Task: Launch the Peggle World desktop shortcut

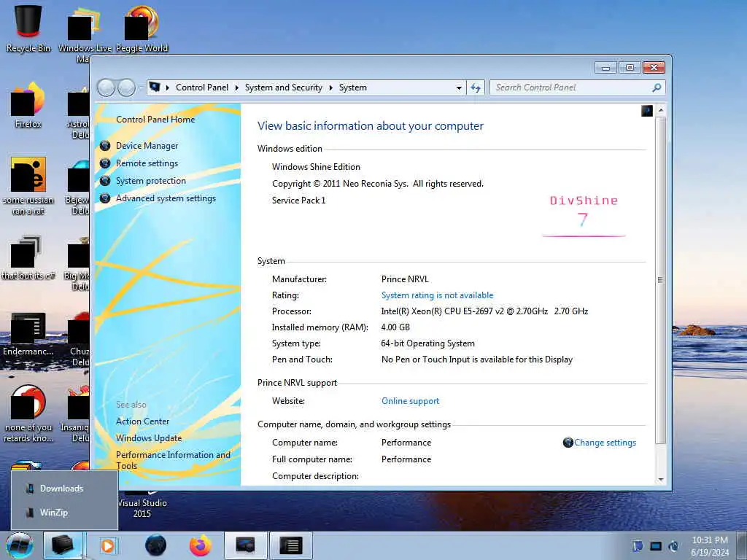Action: [142, 28]
